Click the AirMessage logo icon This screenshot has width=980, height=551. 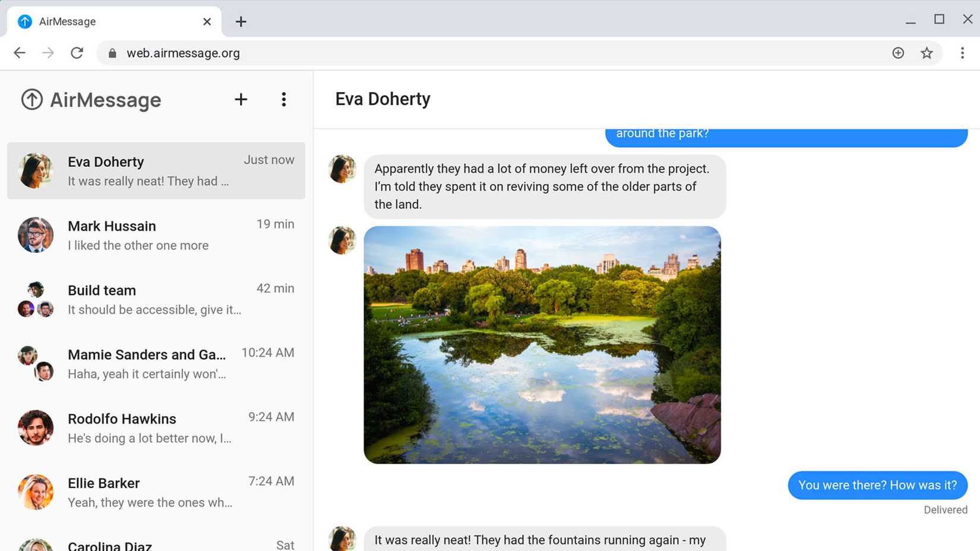coord(32,100)
